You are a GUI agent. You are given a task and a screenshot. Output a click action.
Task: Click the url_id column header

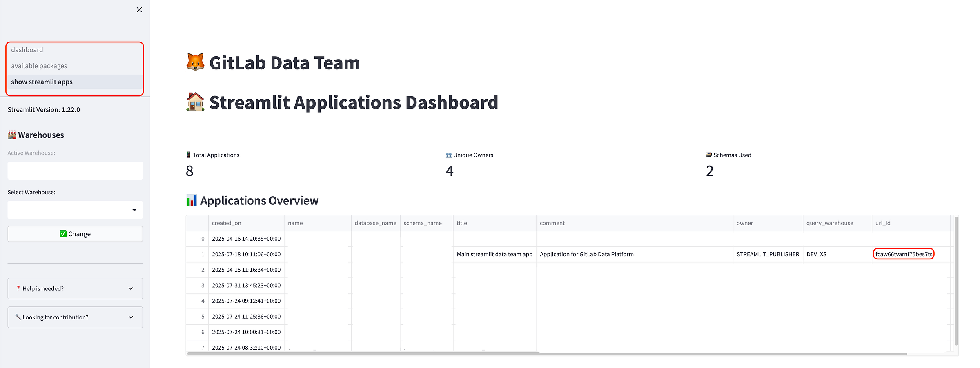coord(911,223)
